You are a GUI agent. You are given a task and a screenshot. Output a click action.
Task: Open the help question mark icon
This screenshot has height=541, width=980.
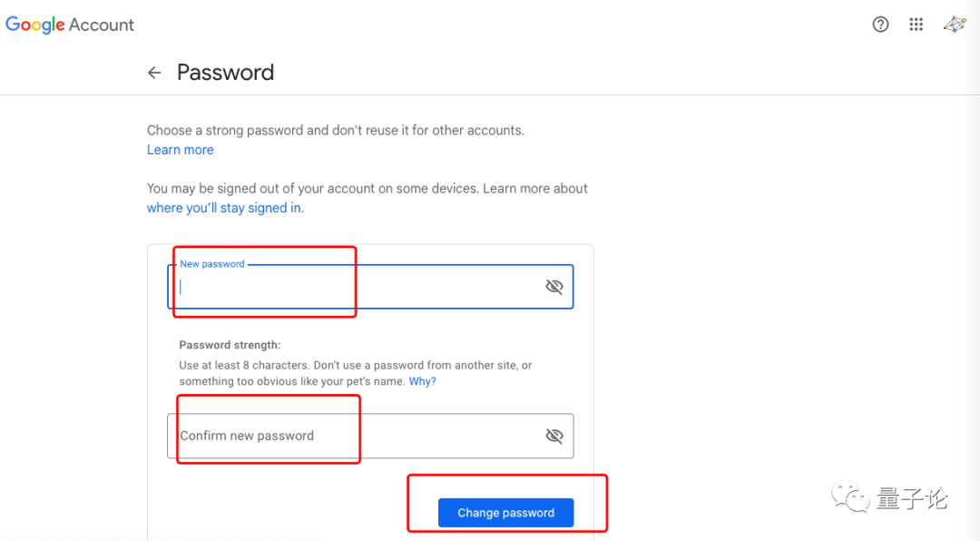(880, 25)
